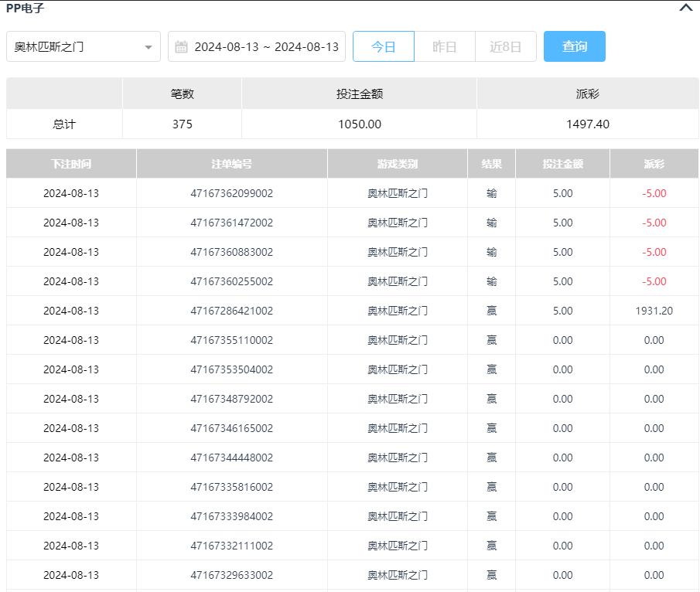700x592 pixels.
Task: Click the 投注金额 table column header
Action: pyautogui.click(x=563, y=164)
